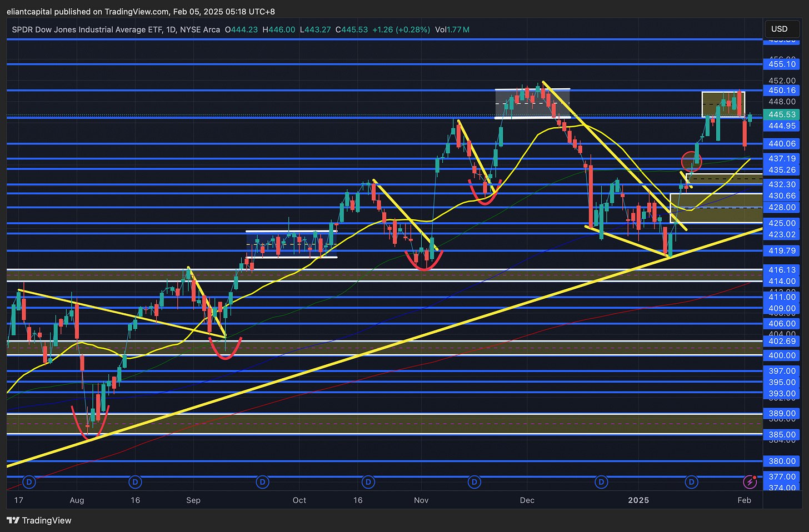Select the Oct label on time axis
This screenshot has height=532, width=809.
[299, 500]
